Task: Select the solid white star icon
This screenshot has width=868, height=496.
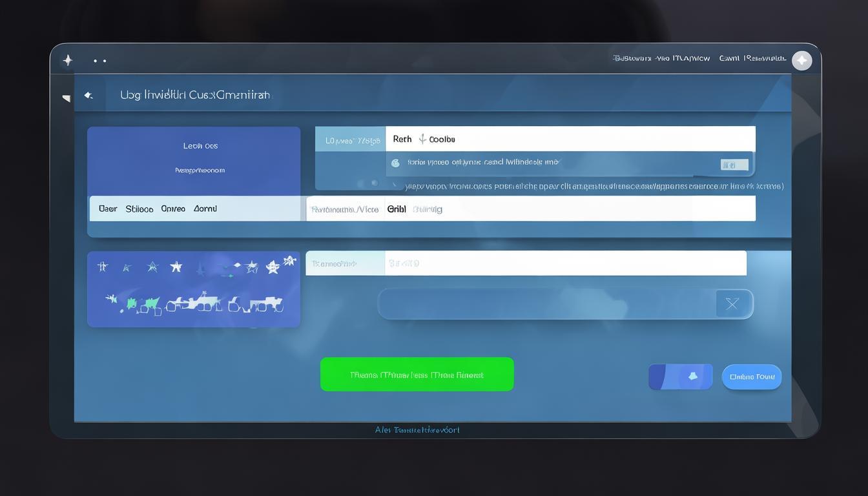Action: pyautogui.click(x=176, y=267)
